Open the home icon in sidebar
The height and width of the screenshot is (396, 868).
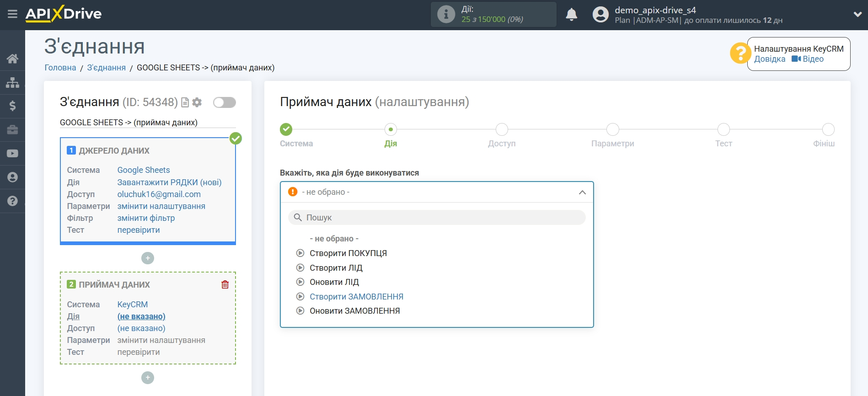(12, 59)
